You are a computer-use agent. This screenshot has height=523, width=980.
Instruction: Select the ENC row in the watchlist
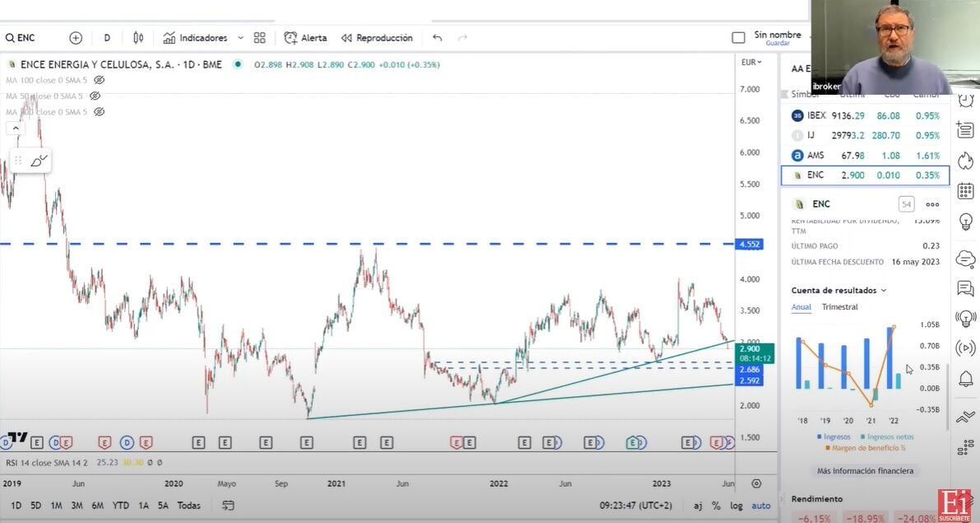(865, 175)
